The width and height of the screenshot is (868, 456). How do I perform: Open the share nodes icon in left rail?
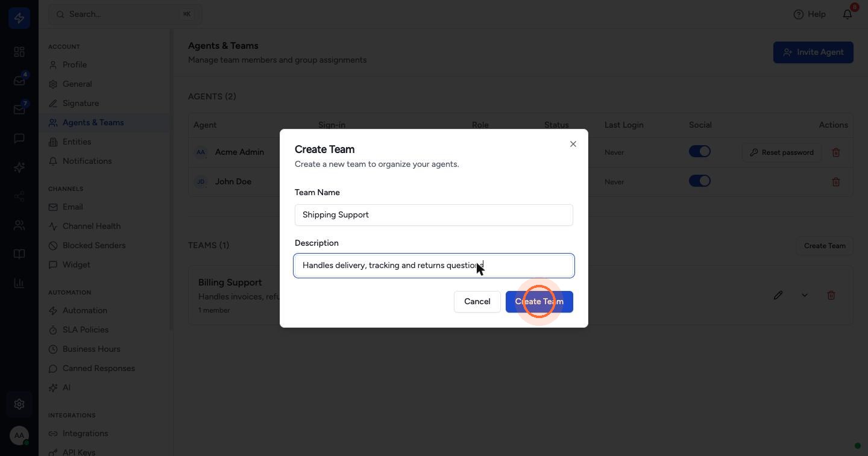19,196
